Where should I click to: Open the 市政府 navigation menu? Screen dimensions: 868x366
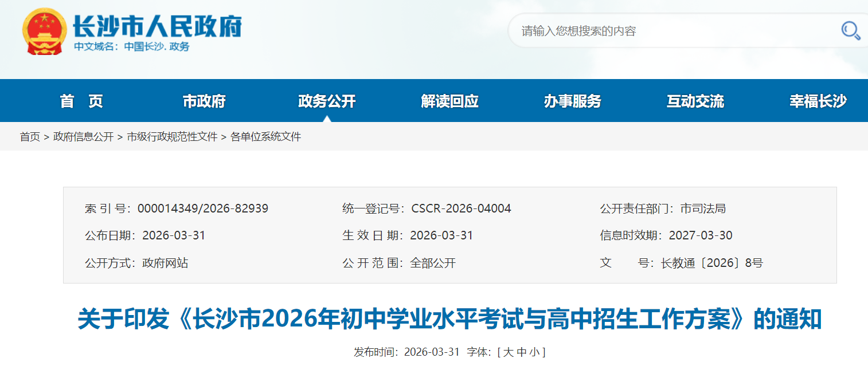click(204, 101)
